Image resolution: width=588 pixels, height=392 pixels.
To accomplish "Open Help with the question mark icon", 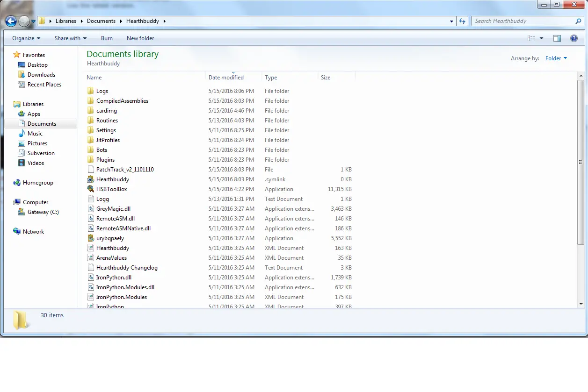I will [573, 38].
